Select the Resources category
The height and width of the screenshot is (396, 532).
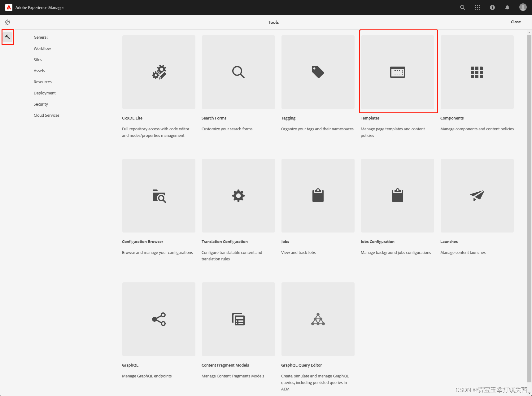[43, 82]
